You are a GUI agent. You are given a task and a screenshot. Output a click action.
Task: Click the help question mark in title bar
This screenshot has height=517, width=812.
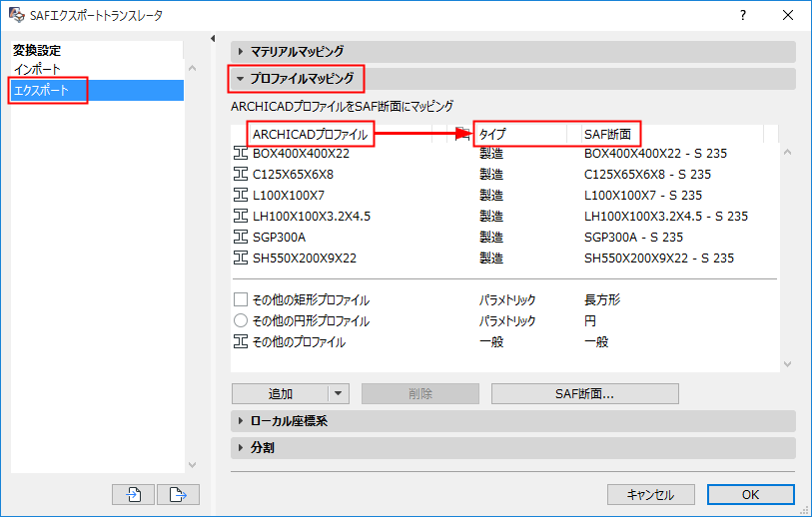pyautogui.click(x=743, y=15)
